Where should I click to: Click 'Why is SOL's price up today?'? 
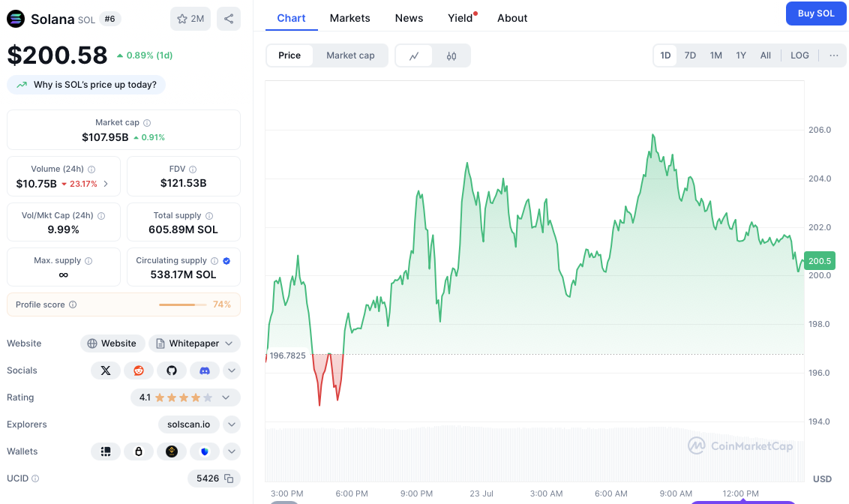86,85
